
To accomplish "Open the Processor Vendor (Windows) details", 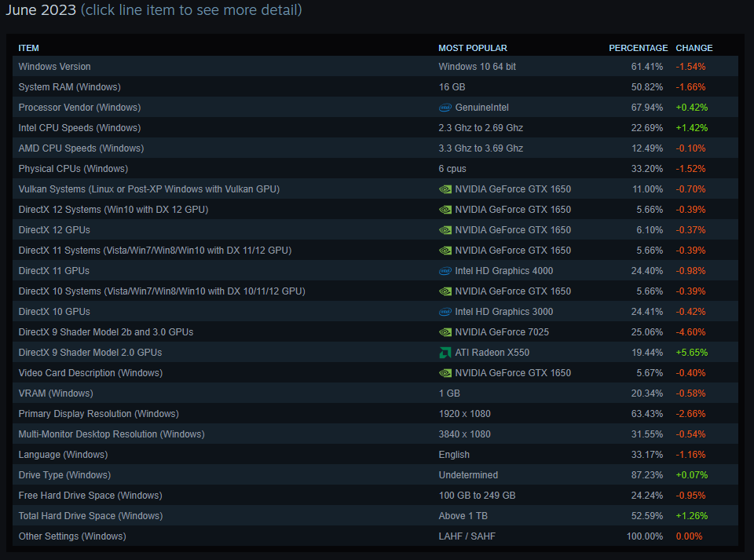I will pyautogui.click(x=375, y=107).
